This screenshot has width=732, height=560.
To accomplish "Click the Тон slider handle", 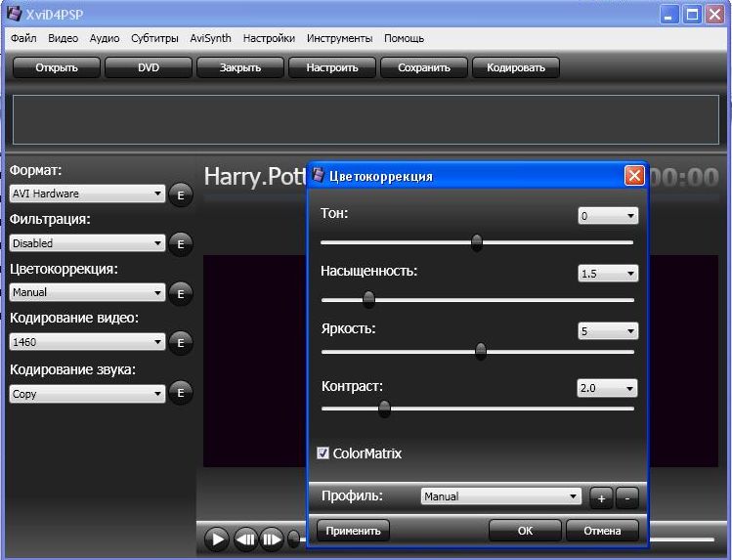I will pyautogui.click(x=477, y=242).
